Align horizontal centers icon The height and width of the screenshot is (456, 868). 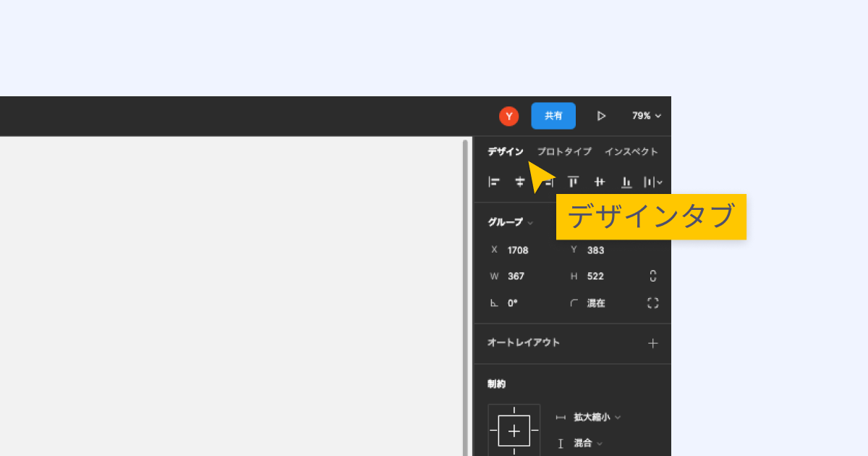point(520,182)
